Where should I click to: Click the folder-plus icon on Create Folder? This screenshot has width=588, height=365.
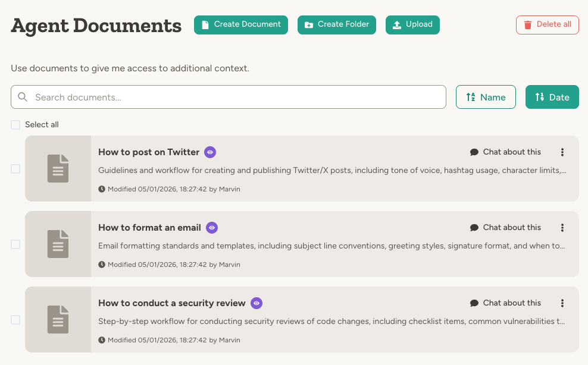(x=309, y=24)
